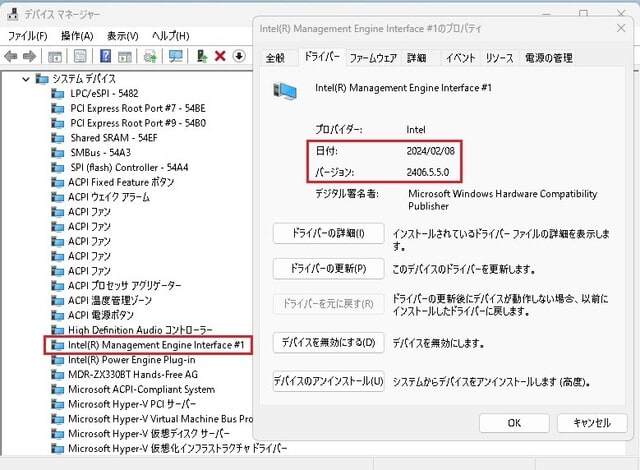Click the デバイスのアンインストール(U) button
The image size is (640, 470).
pyautogui.click(x=328, y=381)
